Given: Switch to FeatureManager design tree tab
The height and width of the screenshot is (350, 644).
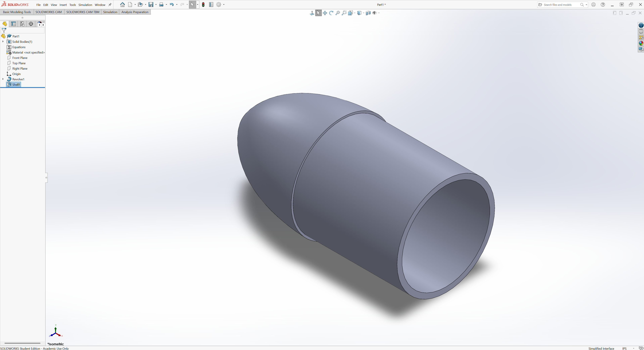Looking at the screenshot, I should (5, 24).
